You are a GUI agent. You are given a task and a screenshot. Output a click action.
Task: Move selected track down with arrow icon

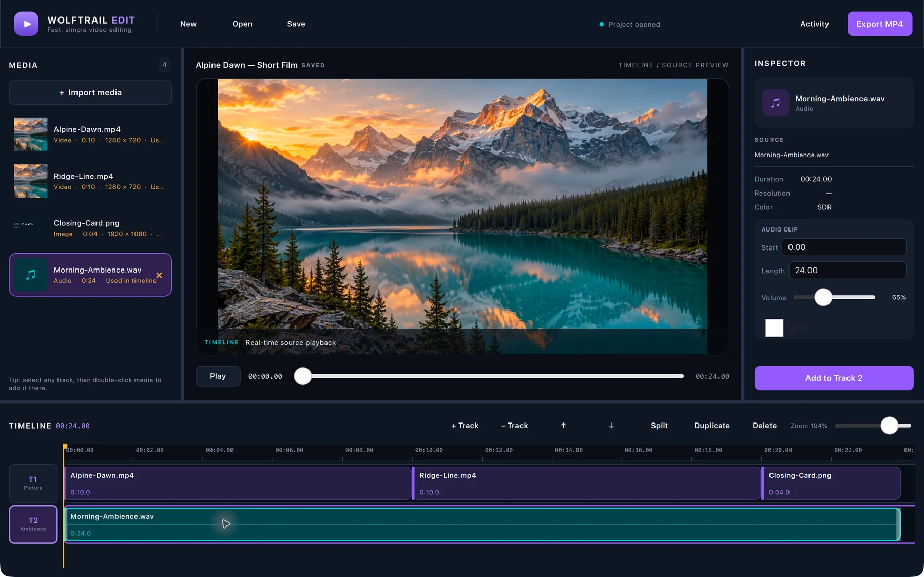611,426
